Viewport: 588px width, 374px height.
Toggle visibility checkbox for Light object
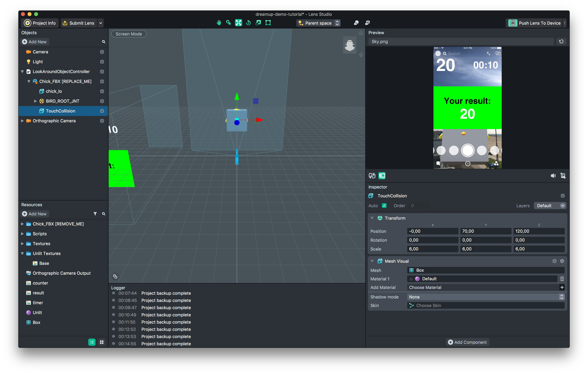coord(102,62)
